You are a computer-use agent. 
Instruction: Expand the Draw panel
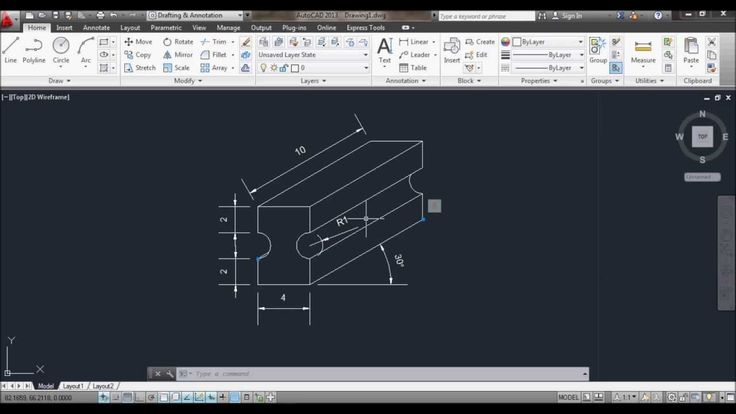coord(60,81)
